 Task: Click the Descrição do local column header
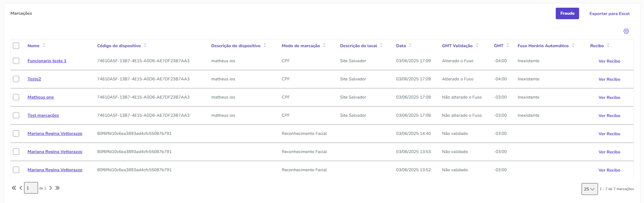[358, 46]
